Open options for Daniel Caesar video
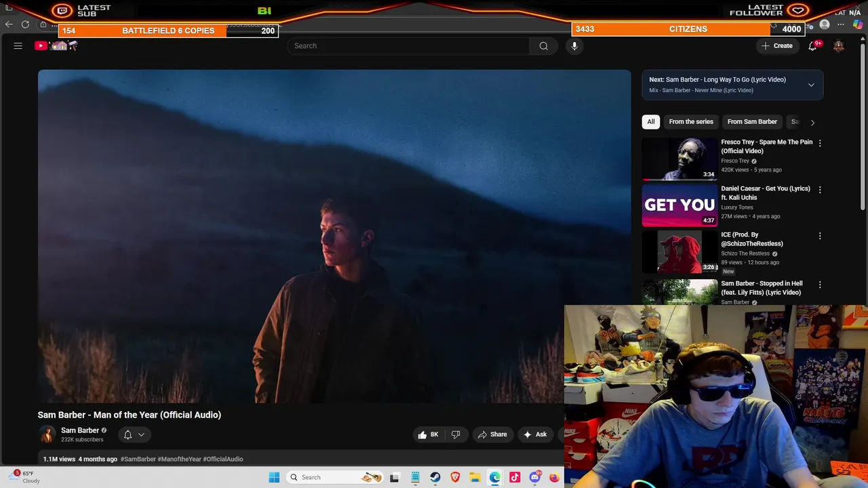 pos(820,190)
